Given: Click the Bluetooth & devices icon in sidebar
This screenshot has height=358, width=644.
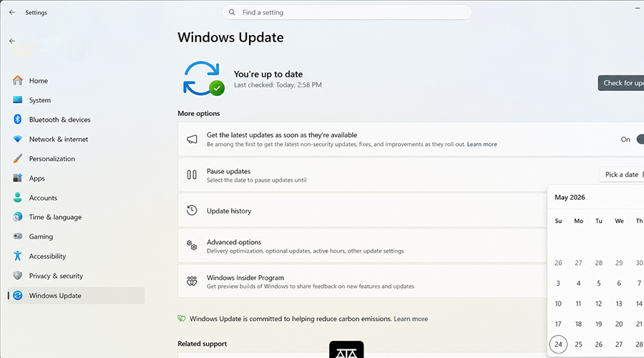Looking at the screenshot, I should pyautogui.click(x=18, y=120).
